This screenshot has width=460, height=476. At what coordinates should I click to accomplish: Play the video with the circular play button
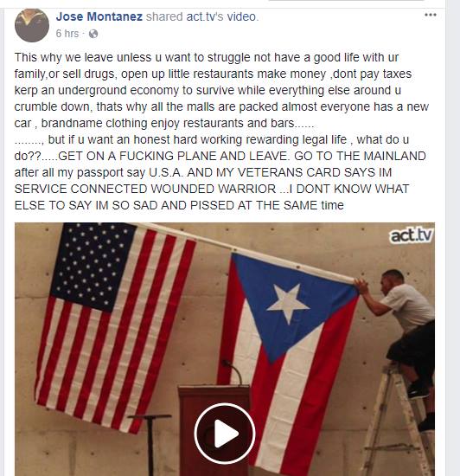click(225, 434)
